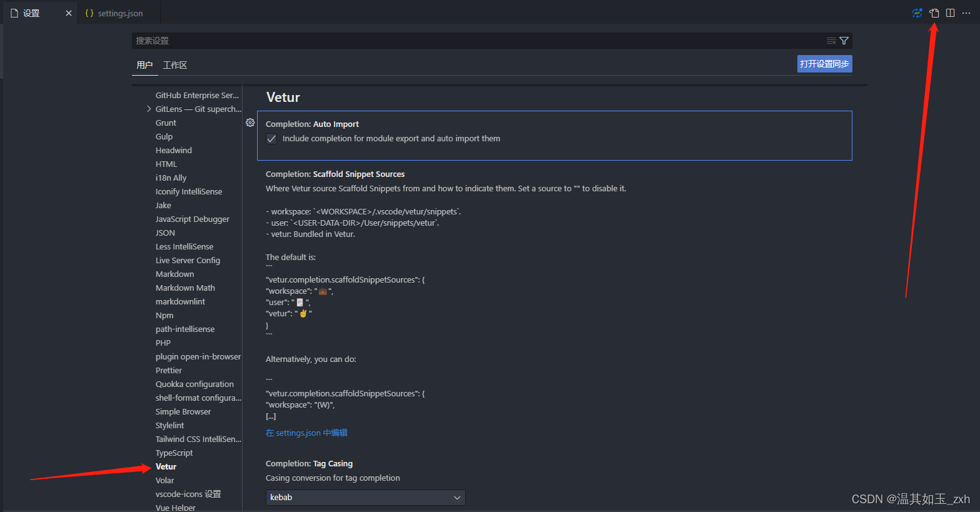This screenshot has width=980, height=512.
Task: Select Quokka configuration in settings tree
Action: coord(194,384)
